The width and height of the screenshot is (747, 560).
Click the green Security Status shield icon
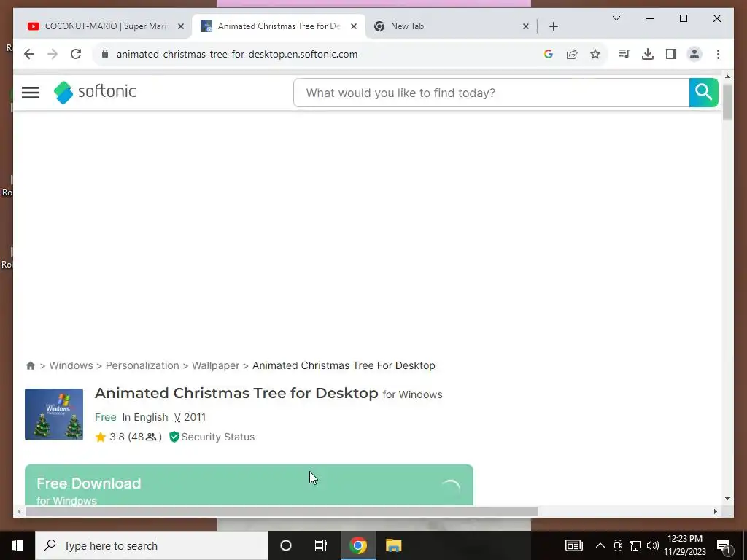point(174,437)
